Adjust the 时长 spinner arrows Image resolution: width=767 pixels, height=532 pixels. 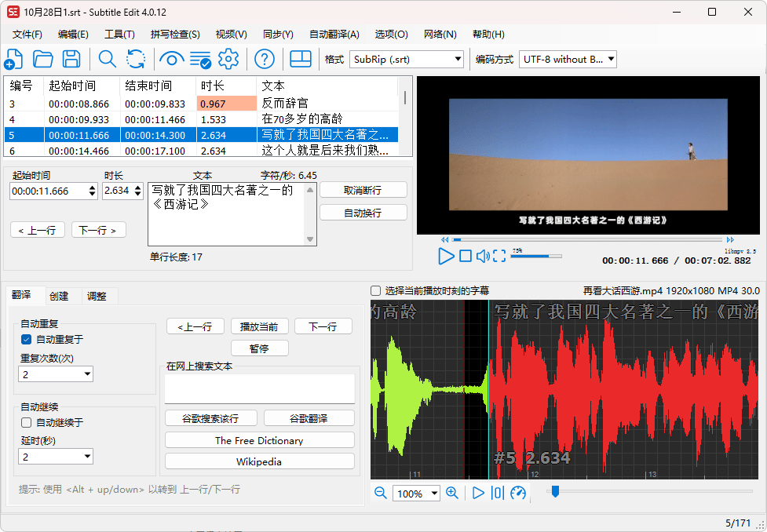pyautogui.click(x=138, y=191)
